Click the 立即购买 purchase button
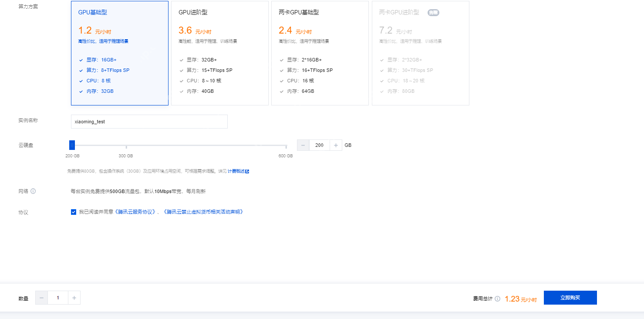 (x=570, y=298)
